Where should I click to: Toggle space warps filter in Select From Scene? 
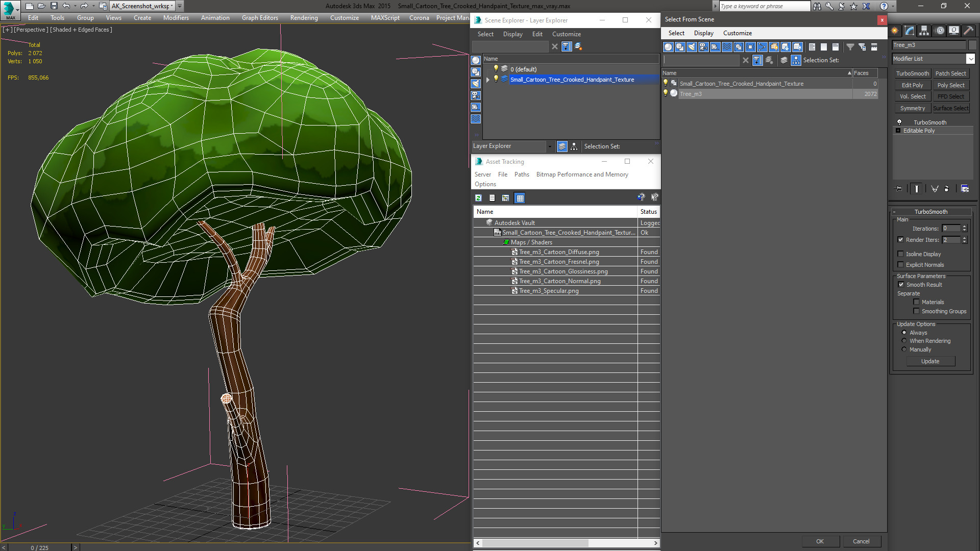point(727,47)
